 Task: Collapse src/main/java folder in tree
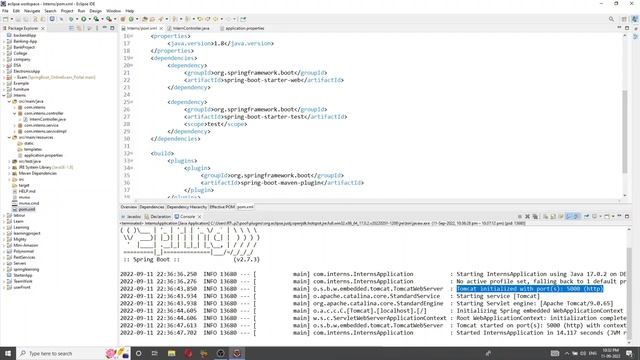coord(9,102)
